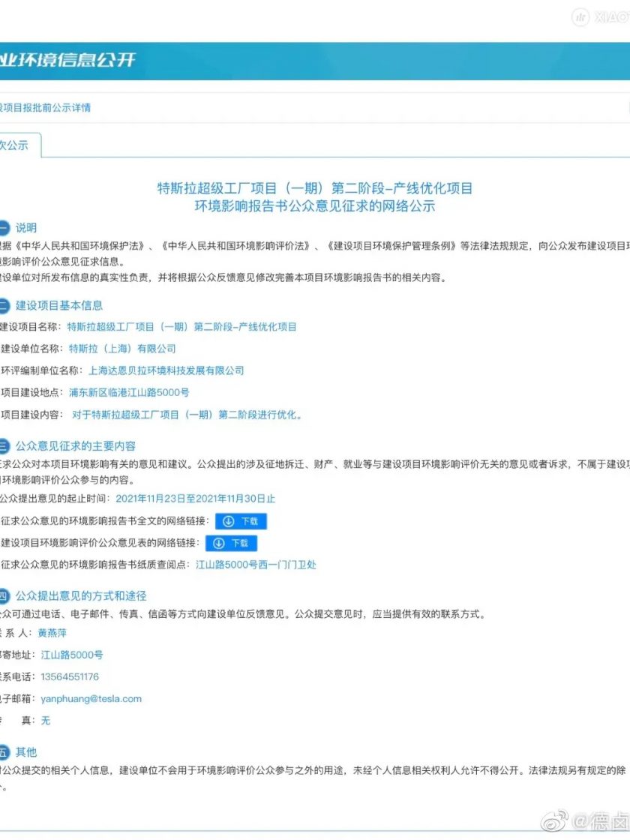Click the project site 浦东新区临港江山路5000号
Image resolution: width=630 pixels, height=840 pixels.
[x=129, y=393]
